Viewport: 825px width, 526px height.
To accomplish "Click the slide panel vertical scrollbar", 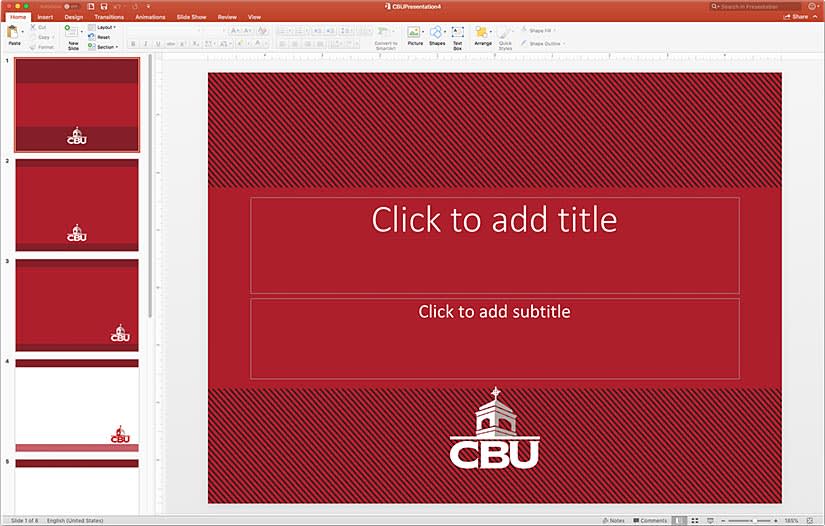I will pyautogui.click(x=149, y=187).
